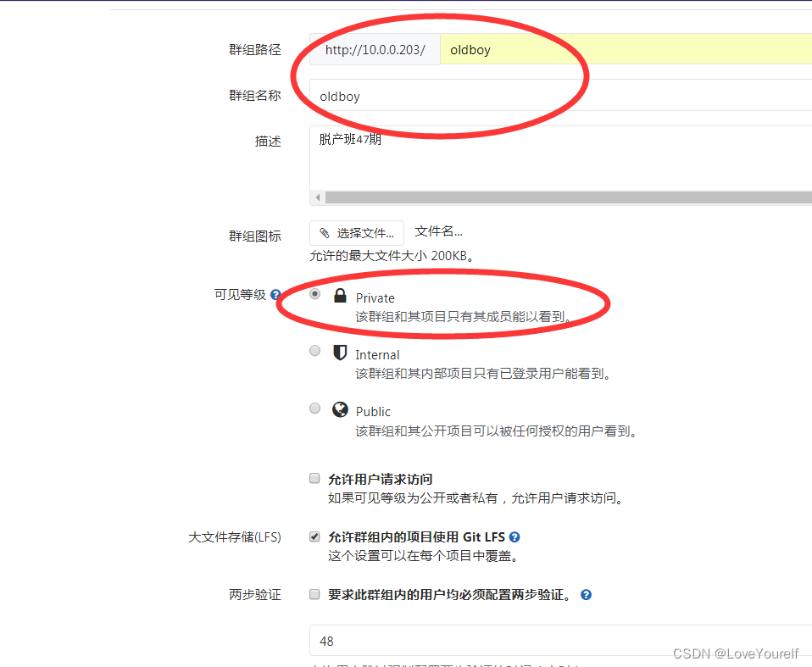Click the Internal label text

click(377, 355)
